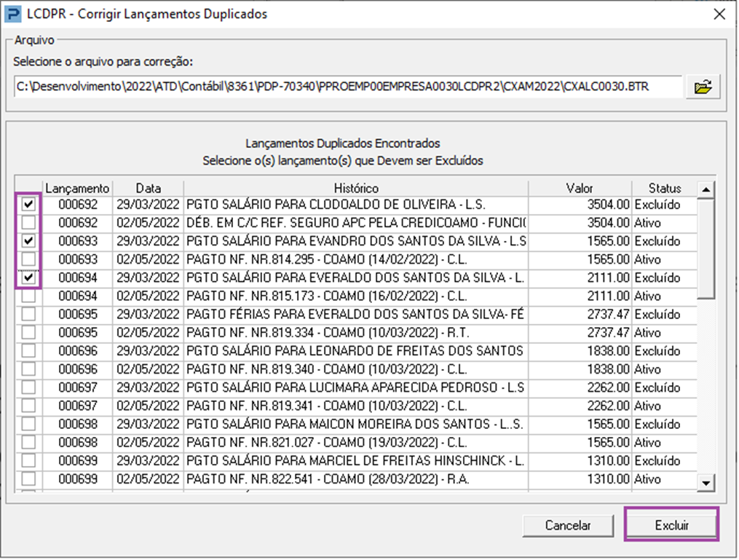The width and height of the screenshot is (739, 560).
Task: Click 2262.00 value in Excluído row
Action: pyautogui.click(x=608, y=387)
